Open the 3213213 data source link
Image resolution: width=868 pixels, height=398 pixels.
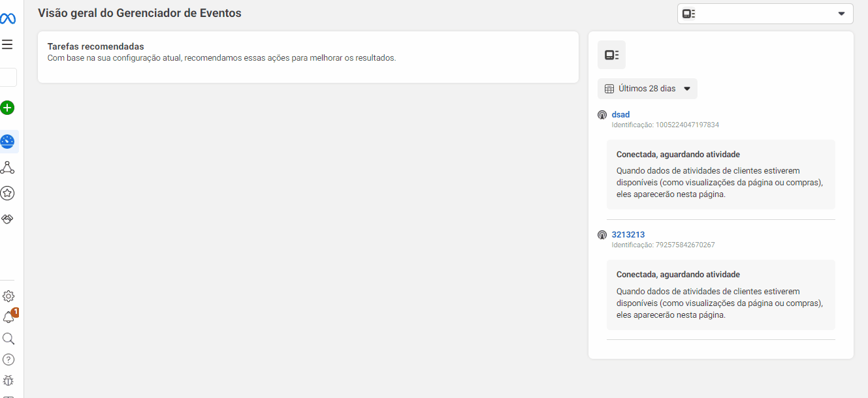point(628,234)
